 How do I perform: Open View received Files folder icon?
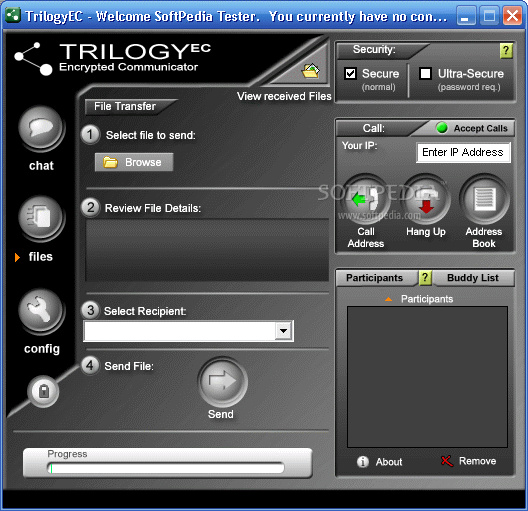(x=311, y=70)
